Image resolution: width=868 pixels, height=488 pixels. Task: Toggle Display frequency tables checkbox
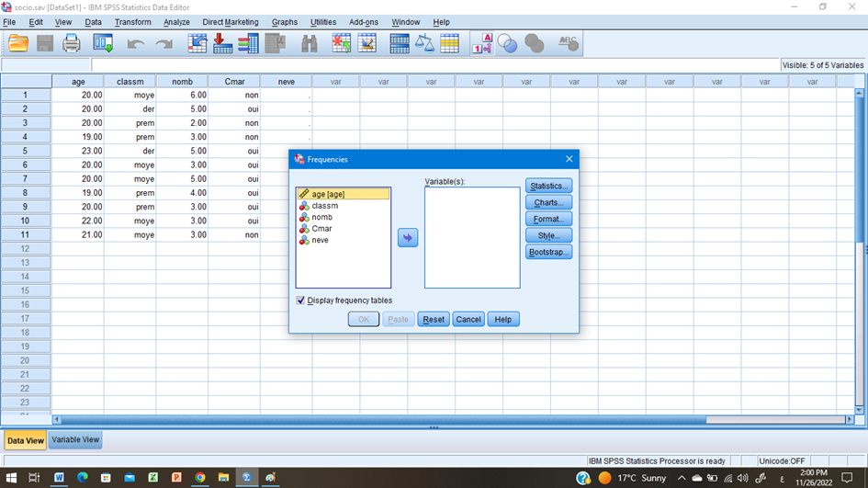(x=300, y=301)
